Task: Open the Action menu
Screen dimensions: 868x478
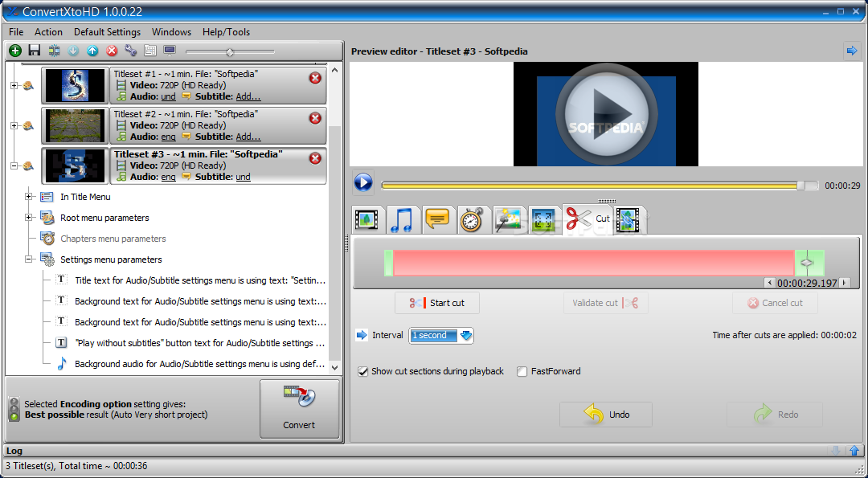Action: (49, 32)
